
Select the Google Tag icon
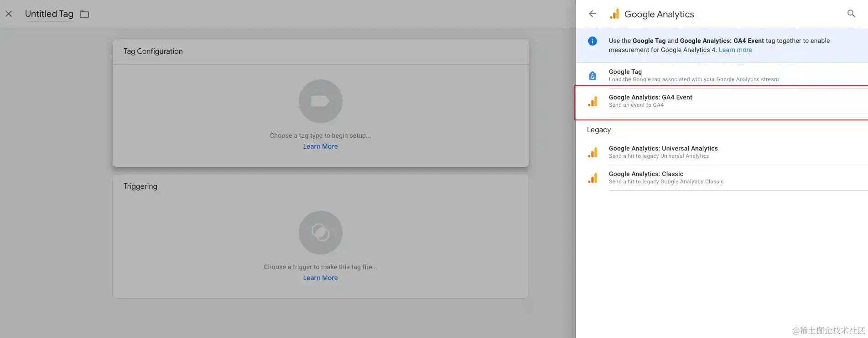pyautogui.click(x=593, y=76)
